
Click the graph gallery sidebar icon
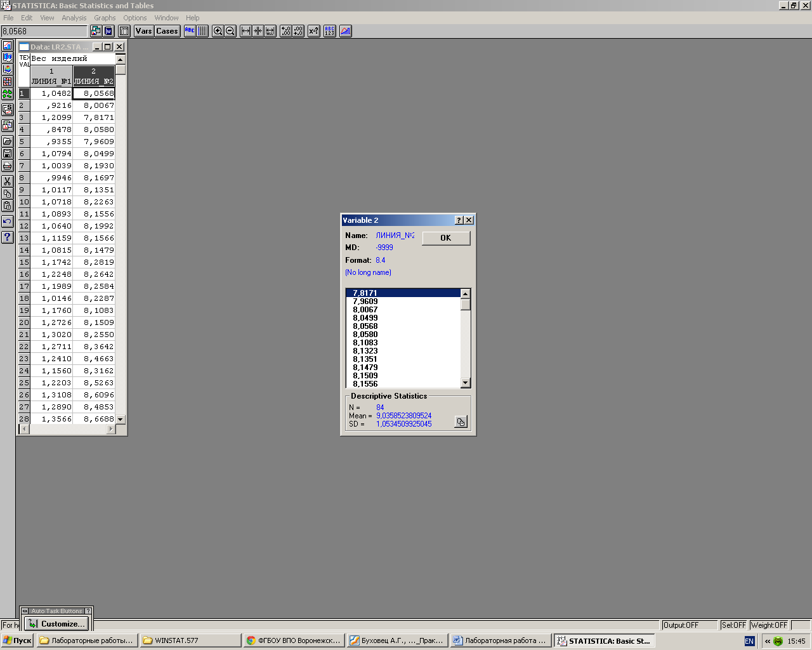pyautogui.click(x=7, y=126)
